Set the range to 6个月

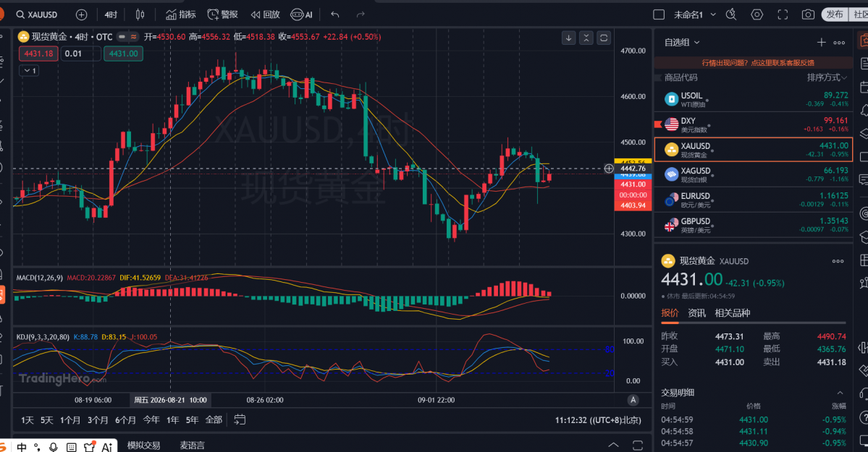(x=126, y=420)
